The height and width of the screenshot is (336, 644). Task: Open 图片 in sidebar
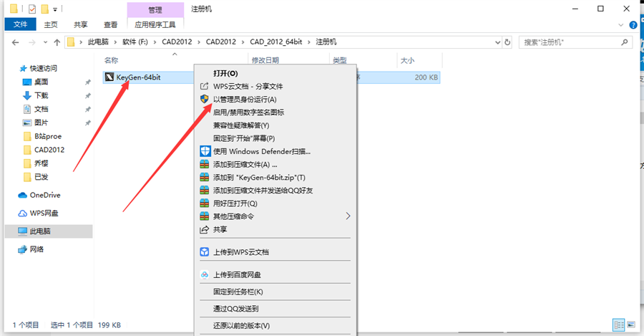point(41,123)
